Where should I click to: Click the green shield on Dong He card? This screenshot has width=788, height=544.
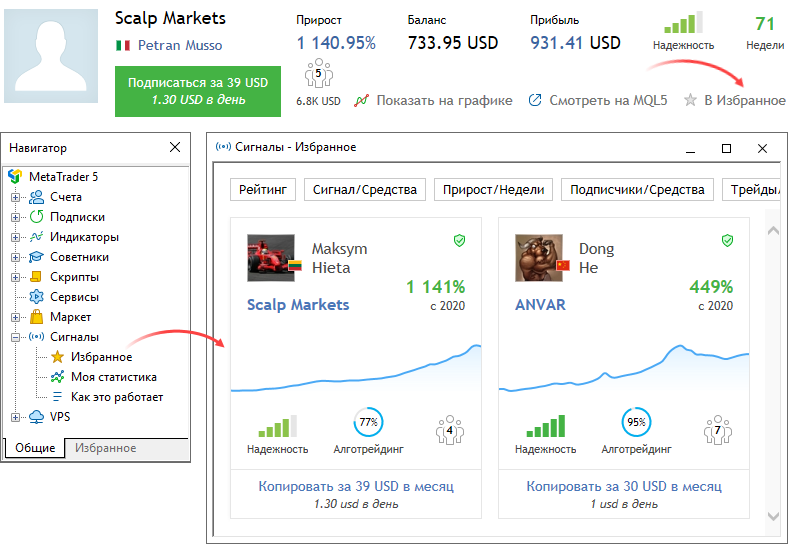coord(727,241)
